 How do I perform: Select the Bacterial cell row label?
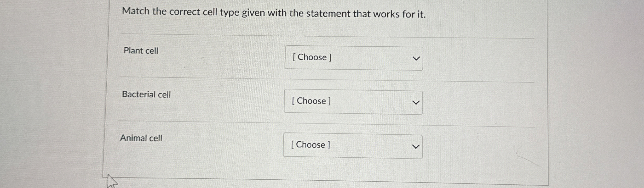[x=147, y=95]
